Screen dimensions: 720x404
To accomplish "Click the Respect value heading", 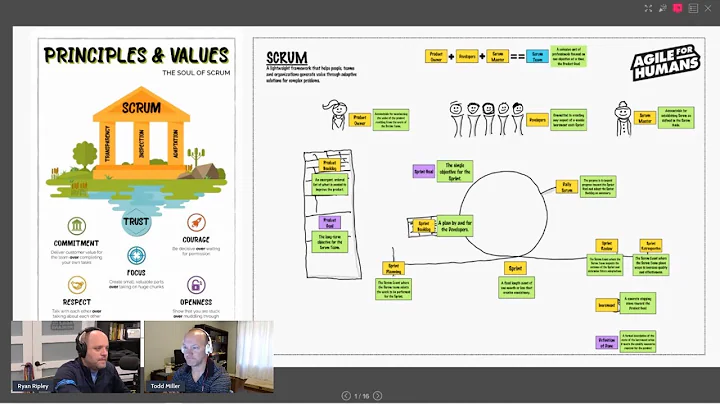I will point(77,302).
